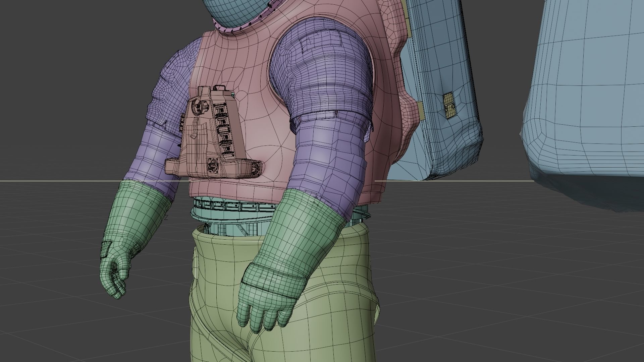Select the teal waist ring connector
This screenshot has height=362, width=644.
click(228, 215)
